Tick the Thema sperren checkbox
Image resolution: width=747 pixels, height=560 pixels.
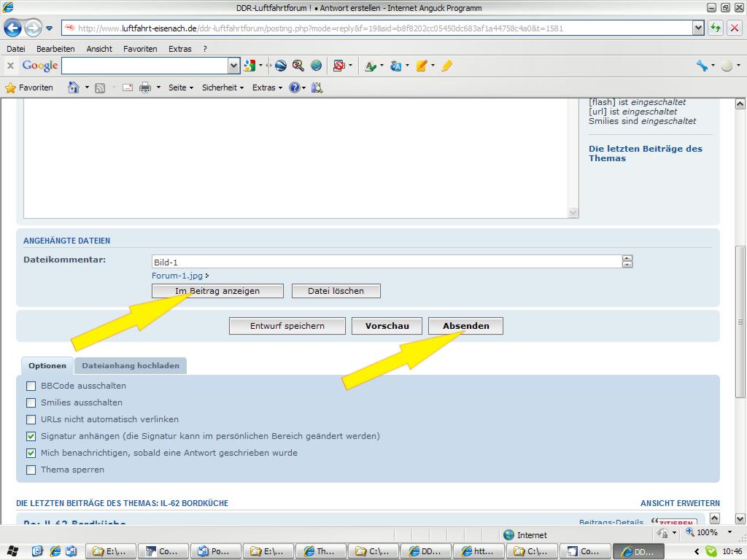[31, 470]
